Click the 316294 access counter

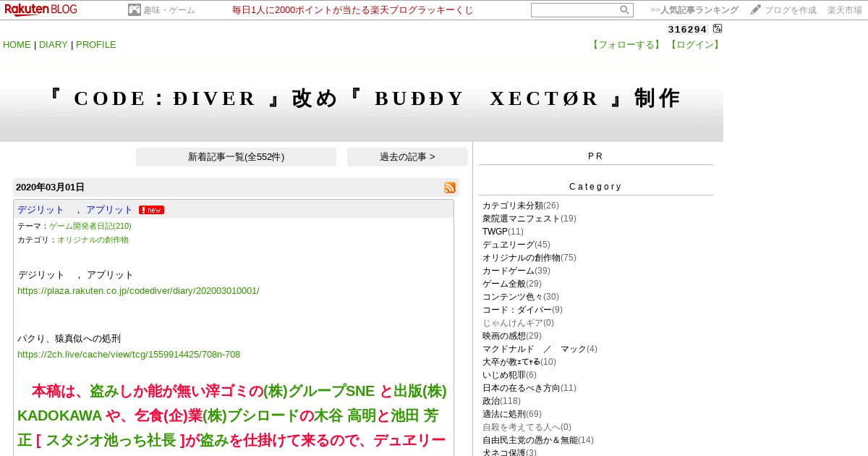tap(687, 29)
